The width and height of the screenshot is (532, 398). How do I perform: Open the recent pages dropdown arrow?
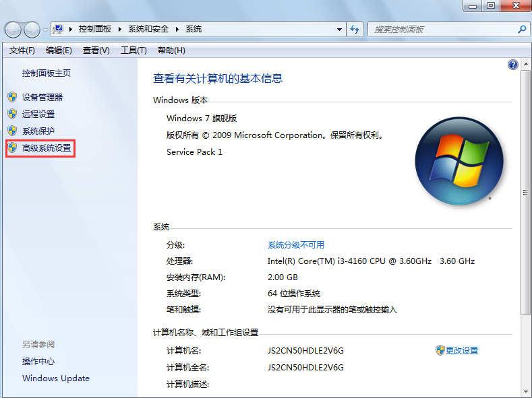point(45,30)
